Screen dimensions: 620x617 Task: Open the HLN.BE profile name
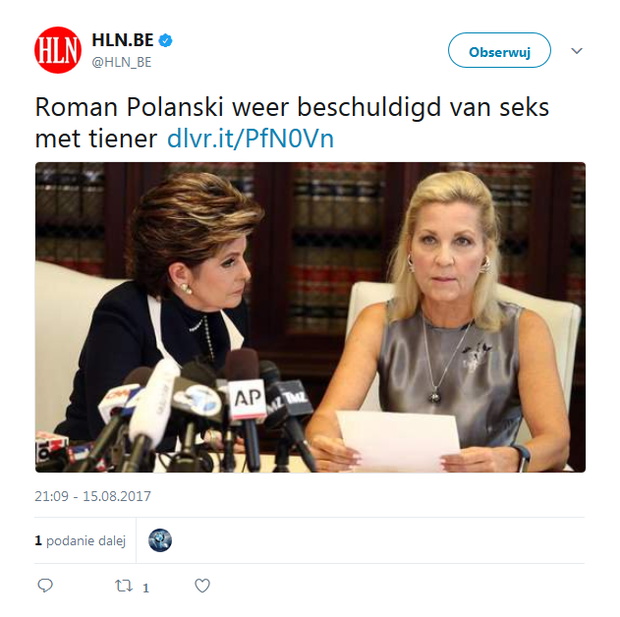pyautogui.click(x=123, y=41)
